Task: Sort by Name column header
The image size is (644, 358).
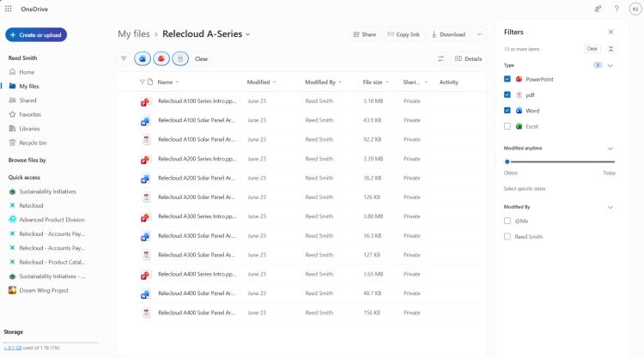Action: (x=165, y=82)
